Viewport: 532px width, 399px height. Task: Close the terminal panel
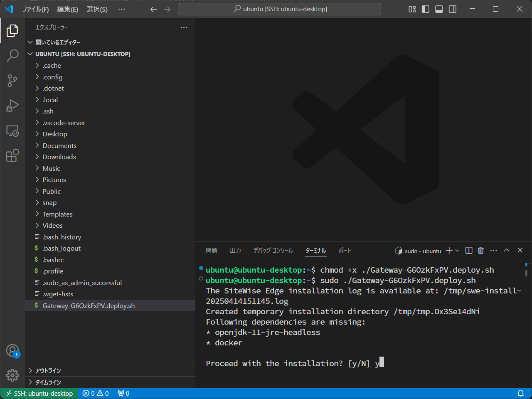click(x=520, y=250)
